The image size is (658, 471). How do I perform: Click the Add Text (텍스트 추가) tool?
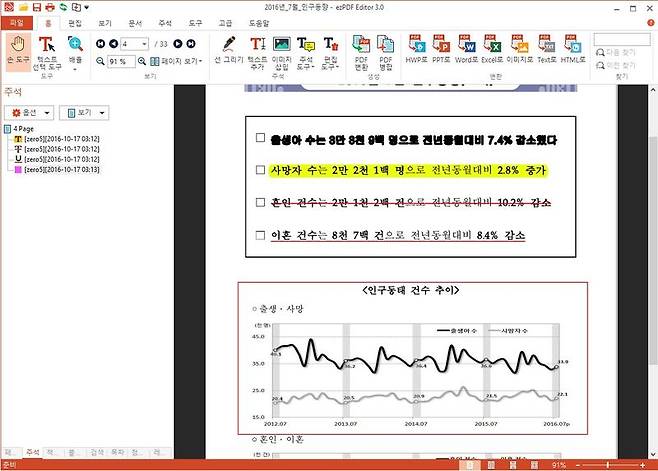tap(257, 53)
